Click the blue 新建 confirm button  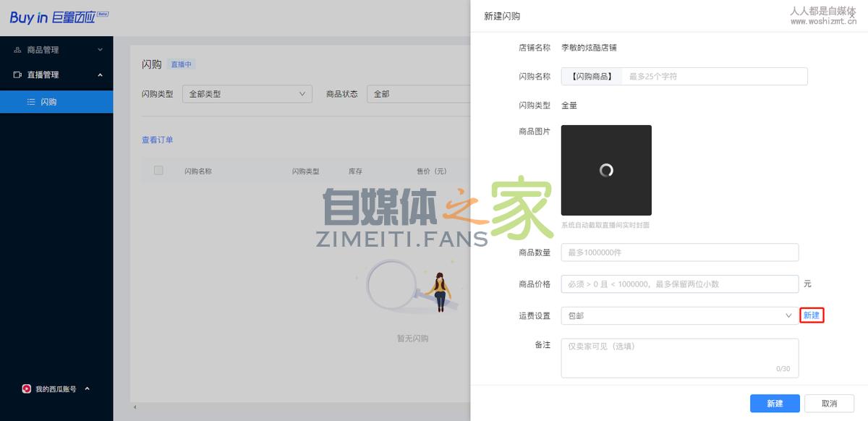(774, 403)
